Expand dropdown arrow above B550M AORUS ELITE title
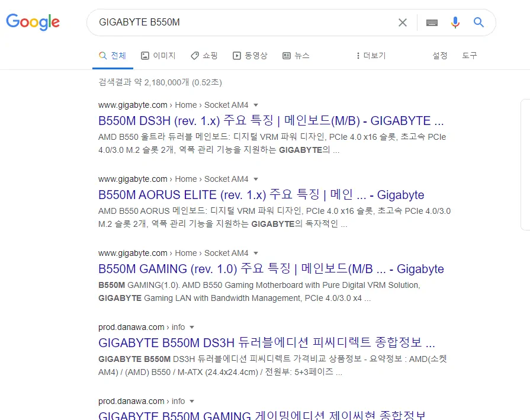The height and width of the screenshot is (420, 530). pos(256,179)
